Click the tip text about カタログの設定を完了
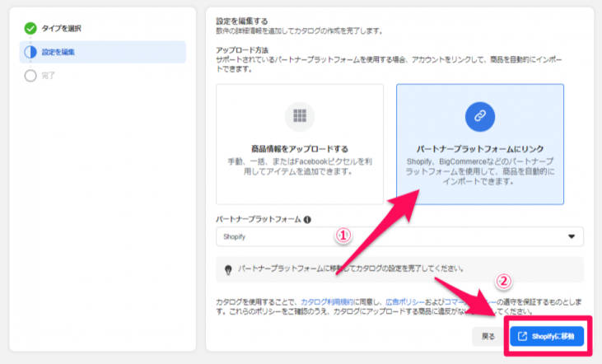 tap(351, 268)
